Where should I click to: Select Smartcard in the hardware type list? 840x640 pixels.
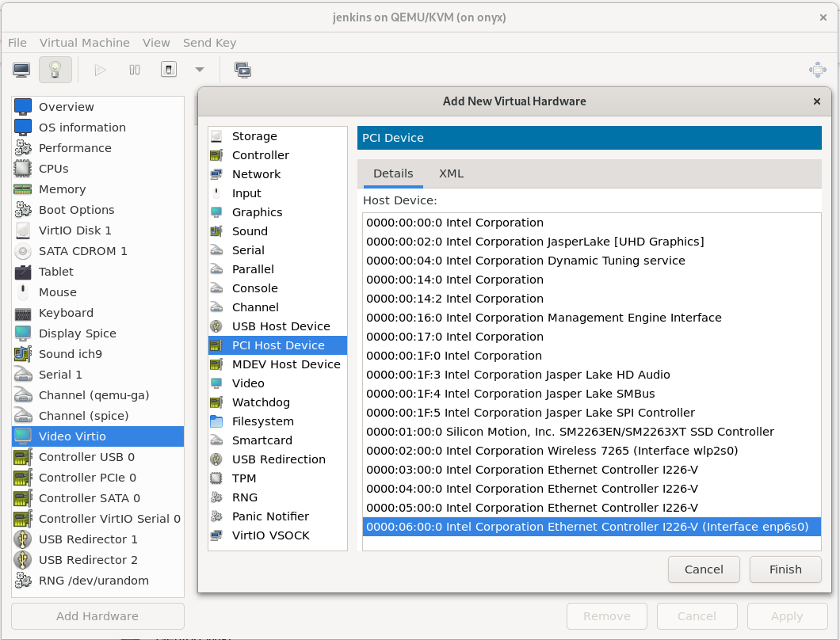tap(277, 440)
